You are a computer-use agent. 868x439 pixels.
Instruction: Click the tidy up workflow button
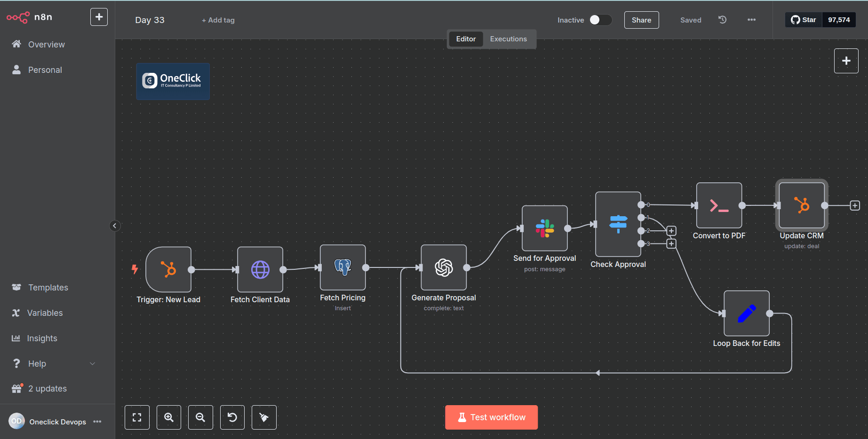[264, 417]
